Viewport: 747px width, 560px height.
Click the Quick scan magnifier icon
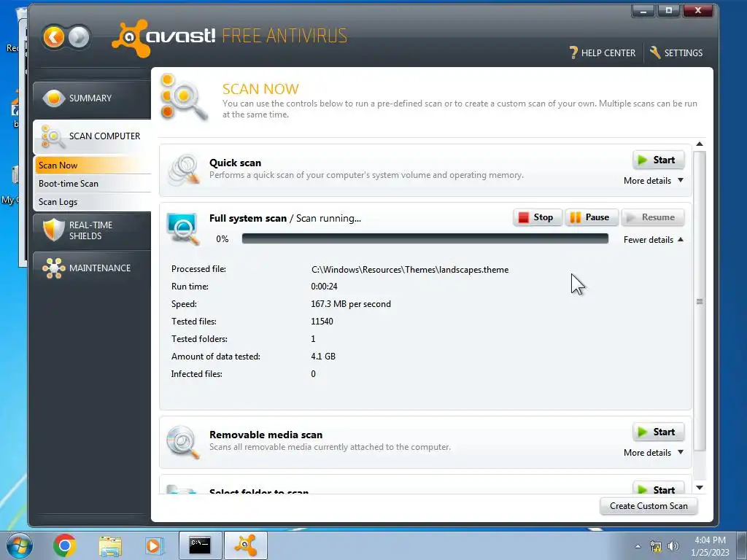[183, 169]
